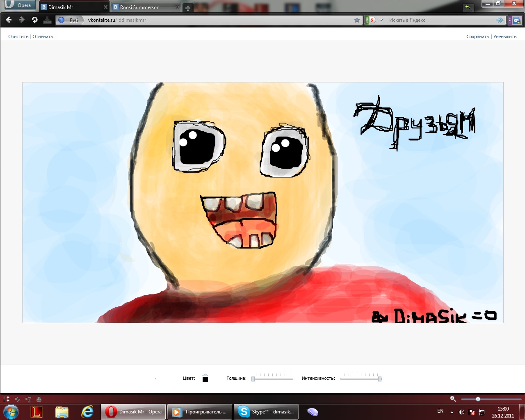Click the volume speaker tray icon
Viewport: 525px width, 420px height.
[461, 412]
